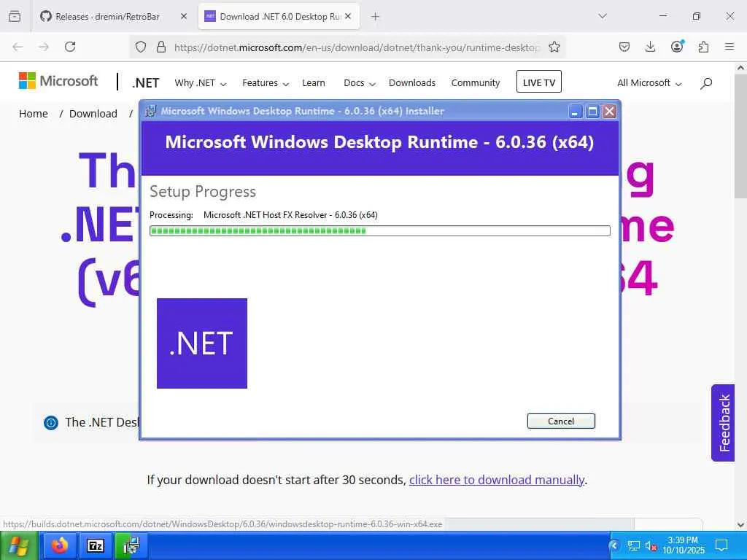
Task: Expand the Features menu
Action: click(x=266, y=83)
